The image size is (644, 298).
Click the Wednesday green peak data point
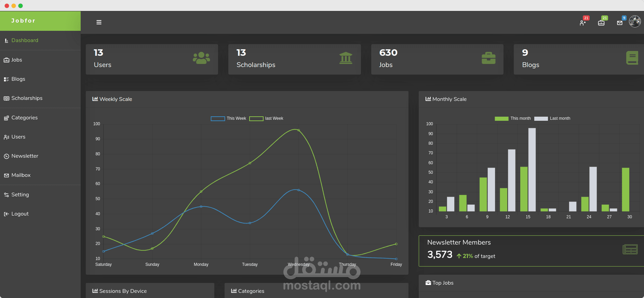point(298,130)
